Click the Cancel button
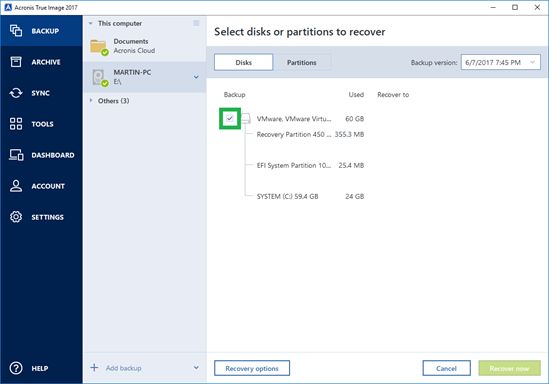This screenshot has width=549, height=384. pyautogui.click(x=446, y=368)
